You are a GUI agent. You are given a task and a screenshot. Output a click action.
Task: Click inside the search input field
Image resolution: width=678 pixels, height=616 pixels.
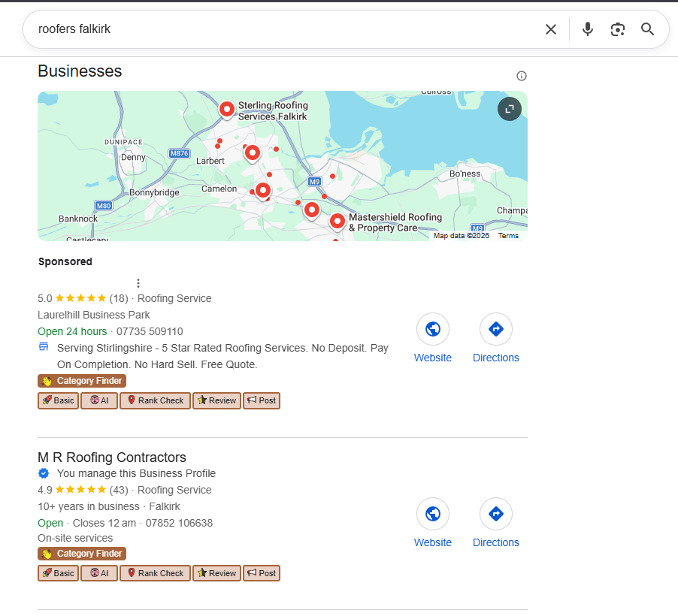tap(225, 29)
